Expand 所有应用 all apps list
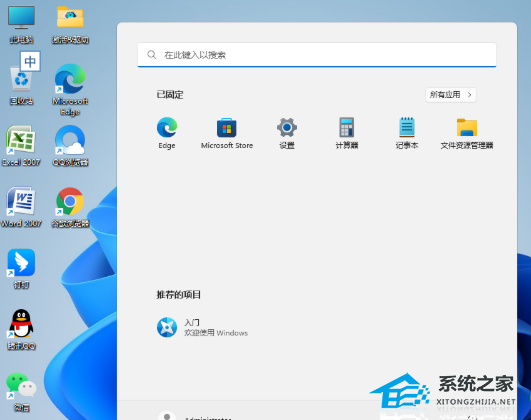The image size is (531, 420). click(451, 95)
